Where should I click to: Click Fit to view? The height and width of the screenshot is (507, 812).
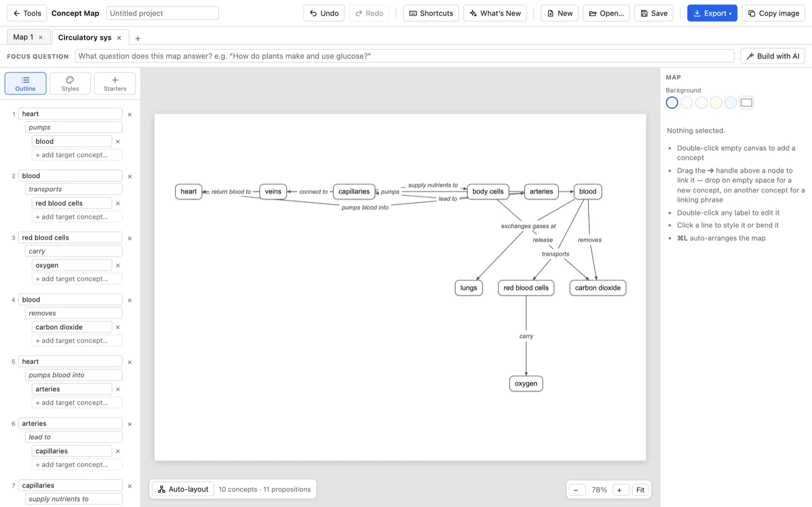coord(640,490)
